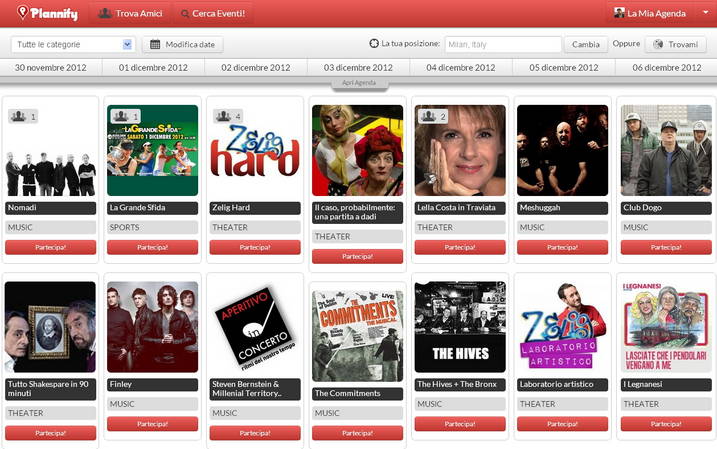Click the attendees icon on Nomadi card
Viewport: 717px width, 449px height.
(x=19, y=116)
